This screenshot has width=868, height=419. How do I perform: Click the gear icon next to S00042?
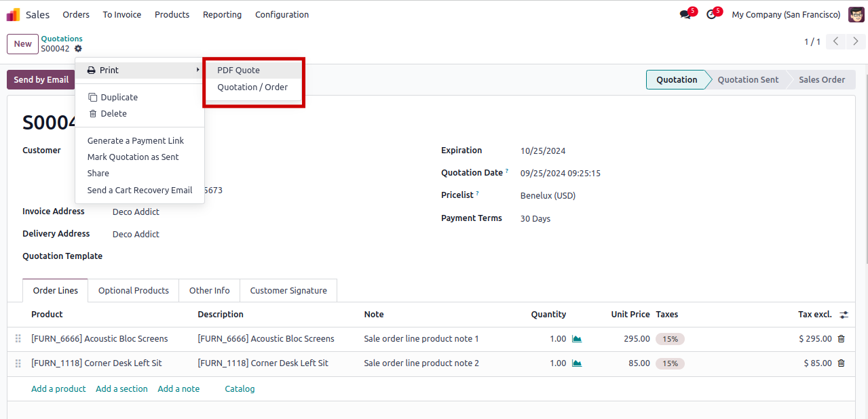point(79,49)
